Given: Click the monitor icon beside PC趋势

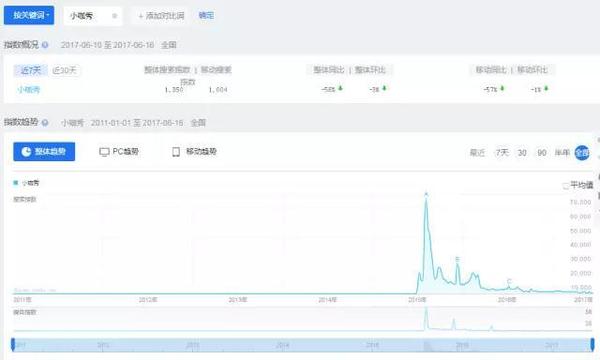Looking at the screenshot, I should [x=104, y=152].
